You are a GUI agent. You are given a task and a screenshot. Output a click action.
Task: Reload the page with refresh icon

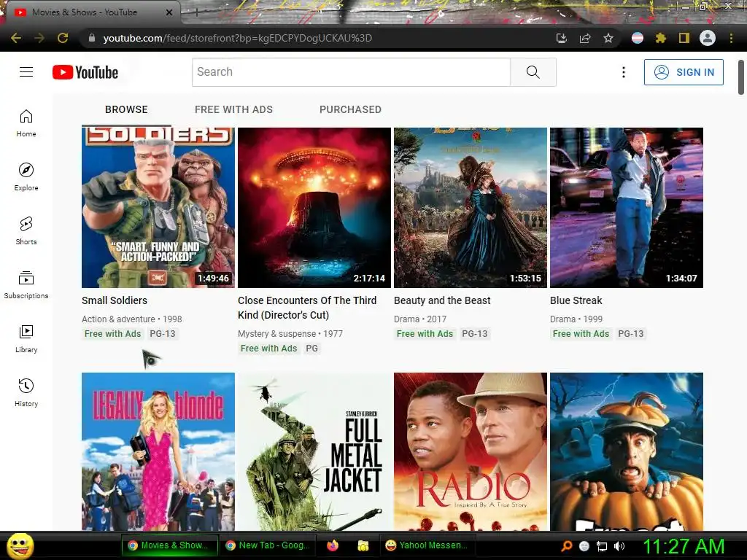click(63, 38)
